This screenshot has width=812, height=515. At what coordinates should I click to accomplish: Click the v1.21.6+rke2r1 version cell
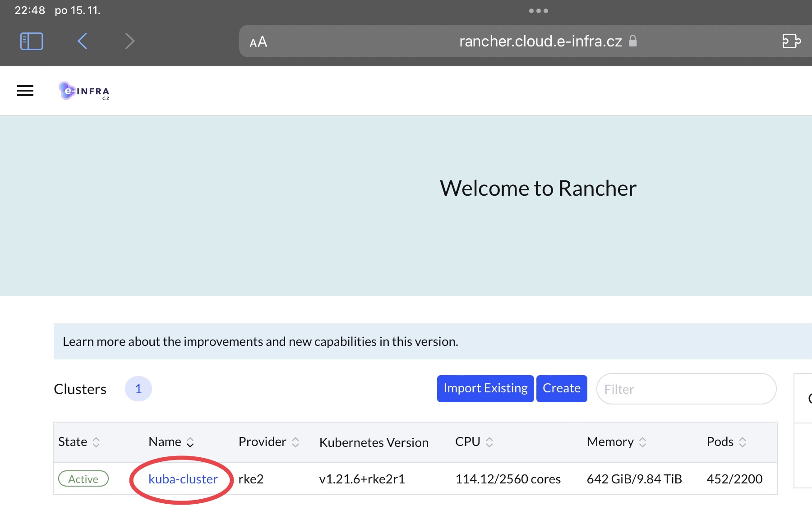pos(362,479)
